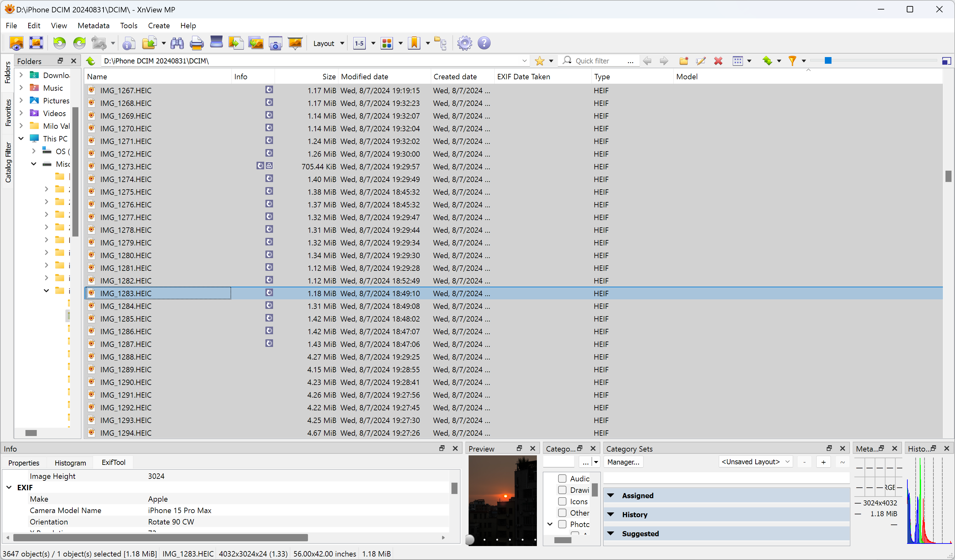Click the Fullscreen view icon
This screenshot has height=560, width=955.
coord(36,43)
